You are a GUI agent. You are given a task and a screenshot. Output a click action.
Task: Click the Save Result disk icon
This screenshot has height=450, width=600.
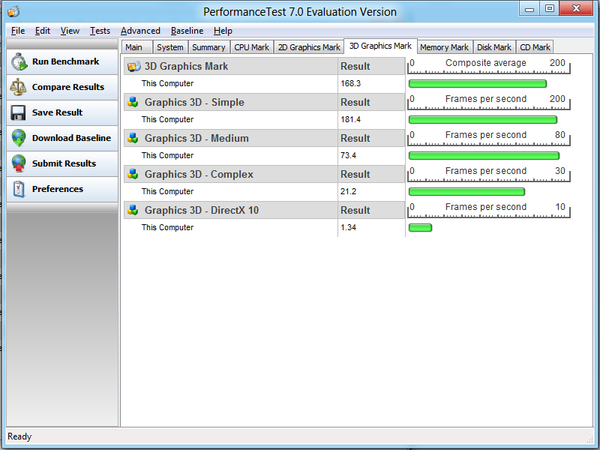tap(18, 112)
